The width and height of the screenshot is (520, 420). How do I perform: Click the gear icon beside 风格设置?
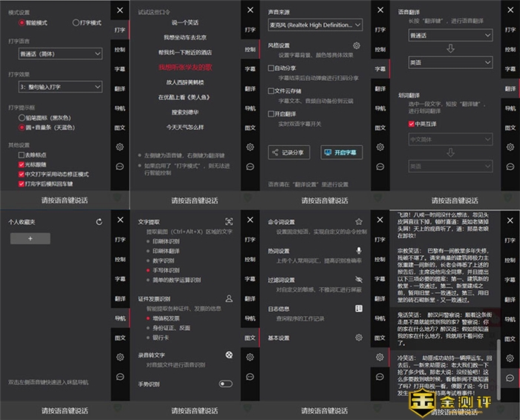point(357,45)
